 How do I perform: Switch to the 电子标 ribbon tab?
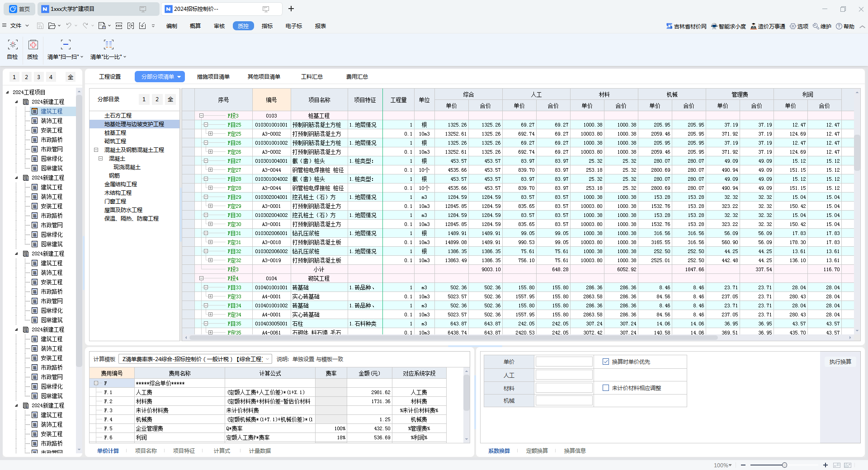coord(294,26)
